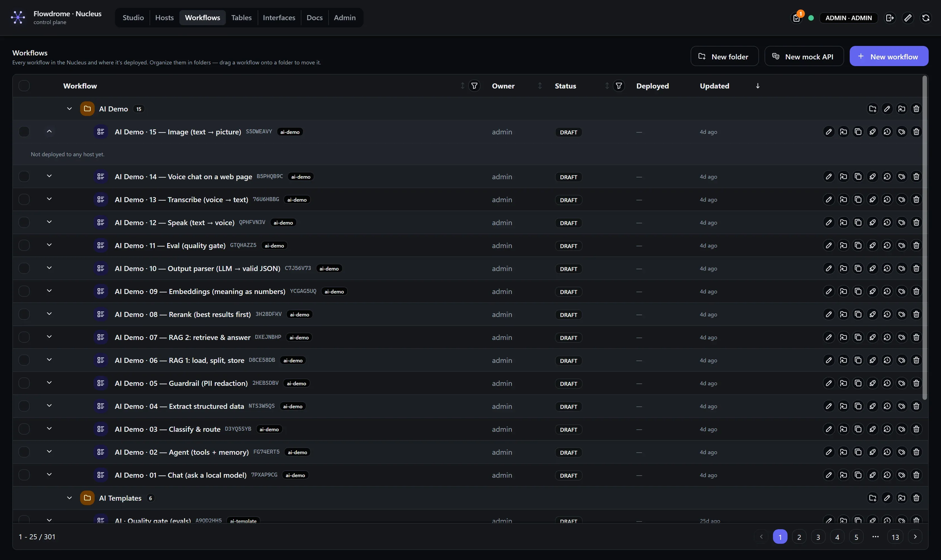Expand AI Demo 14 Voice chat details
Screen dimensions: 941x560
[x=49, y=176]
